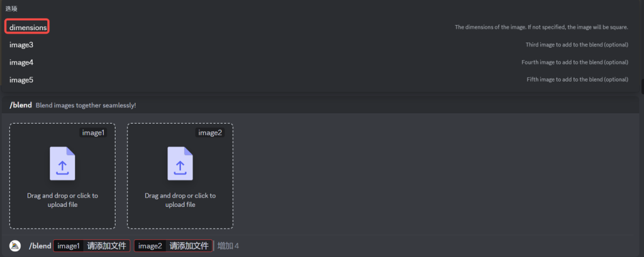
Task: Click image1 请添加文件 input field
Action: point(92,246)
